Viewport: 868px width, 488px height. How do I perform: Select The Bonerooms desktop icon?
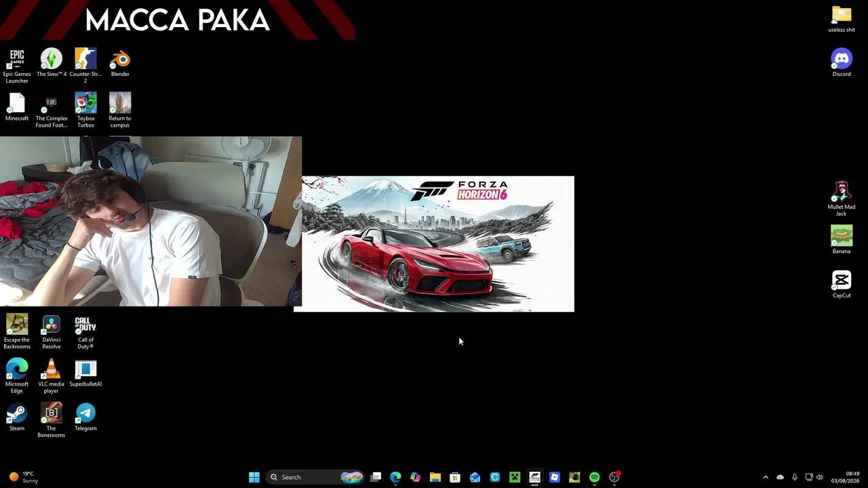pyautogui.click(x=52, y=421)
